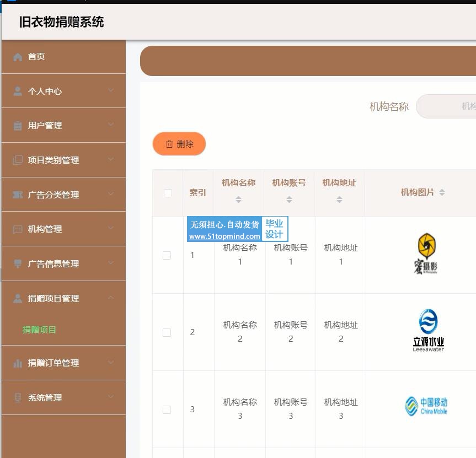Open the 中国移动 logo thumbnail
Screen dimensions: 476x458
click(426, 406)
